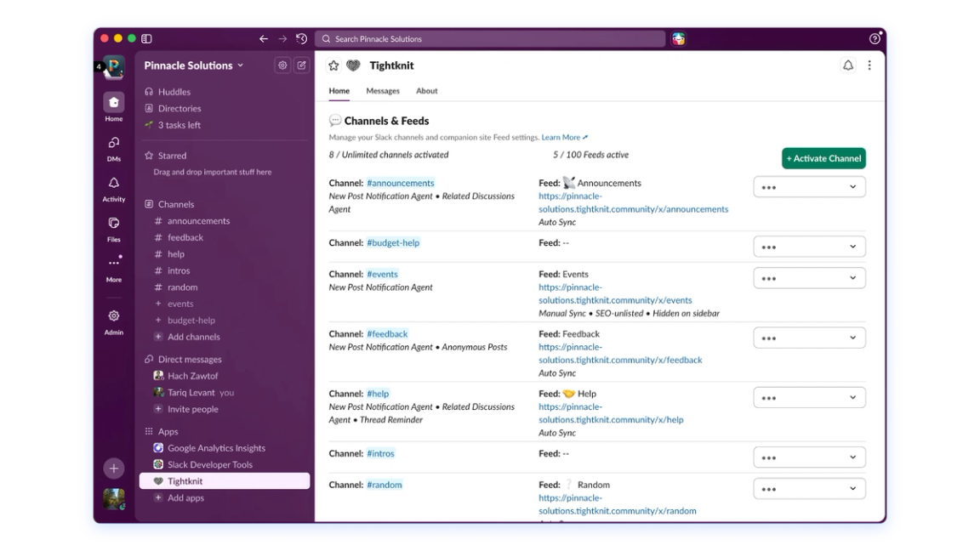
Task: Open the history clock icon
Action: point(302,39)
